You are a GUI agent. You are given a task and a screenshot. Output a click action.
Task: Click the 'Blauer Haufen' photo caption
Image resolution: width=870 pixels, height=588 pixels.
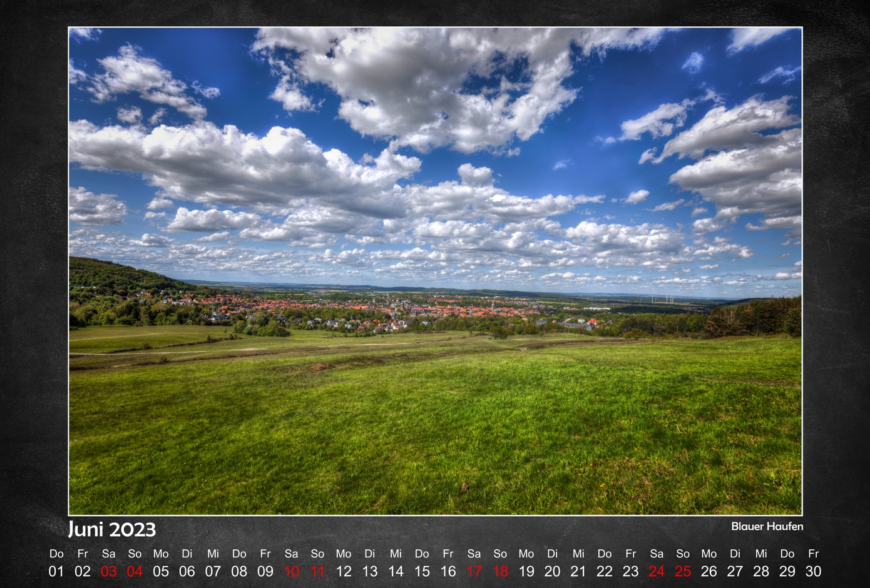(x=767, y=527)
